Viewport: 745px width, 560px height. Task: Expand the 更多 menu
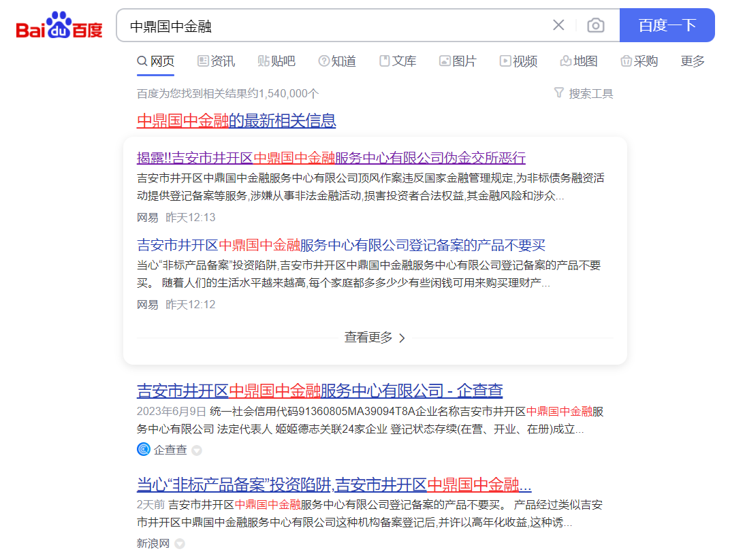(x=693, y=61)
